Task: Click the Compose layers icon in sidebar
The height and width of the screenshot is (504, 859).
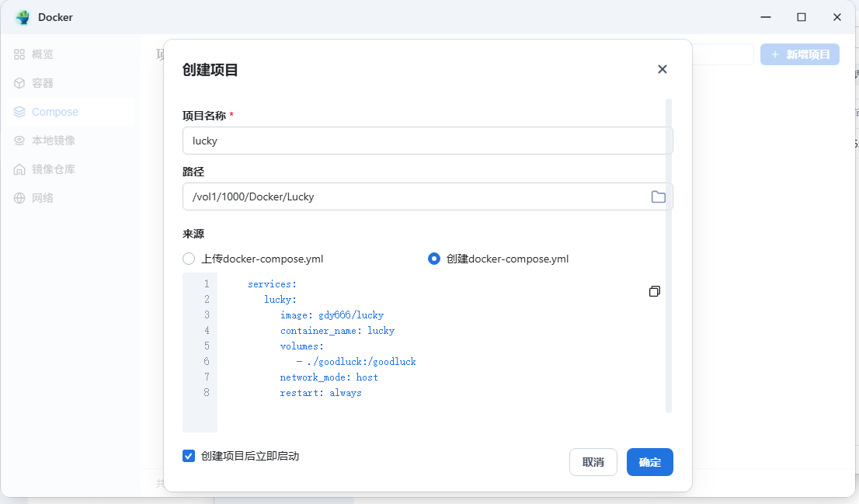Action: (x=19, y=112)
